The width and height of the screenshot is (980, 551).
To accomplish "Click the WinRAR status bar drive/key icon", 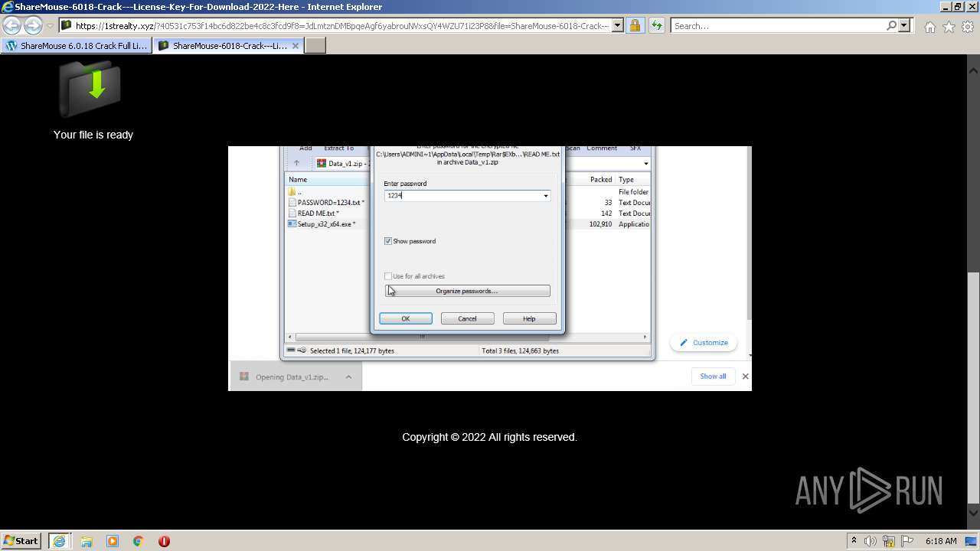I will (296, 350).
